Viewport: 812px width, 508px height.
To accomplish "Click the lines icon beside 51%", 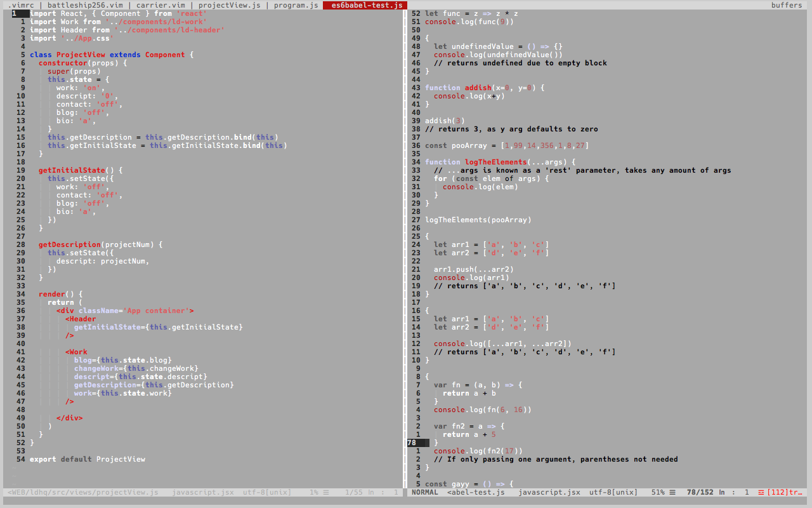I will click(x=672, y=492).
